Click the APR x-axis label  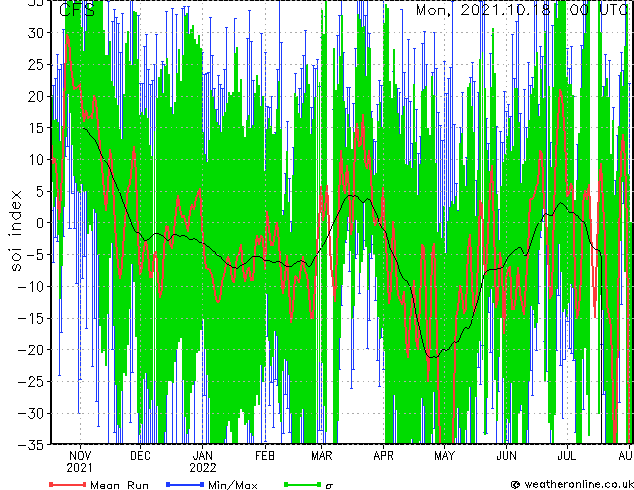point(383,456)
